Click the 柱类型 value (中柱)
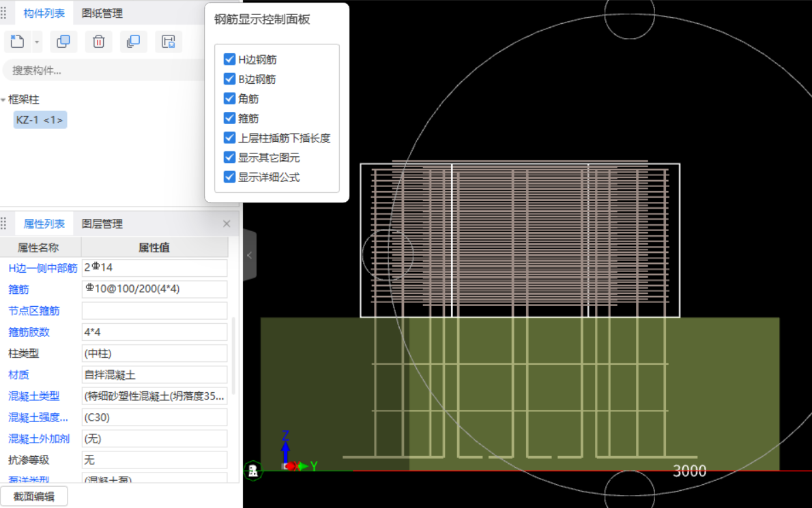 [154, 353]
